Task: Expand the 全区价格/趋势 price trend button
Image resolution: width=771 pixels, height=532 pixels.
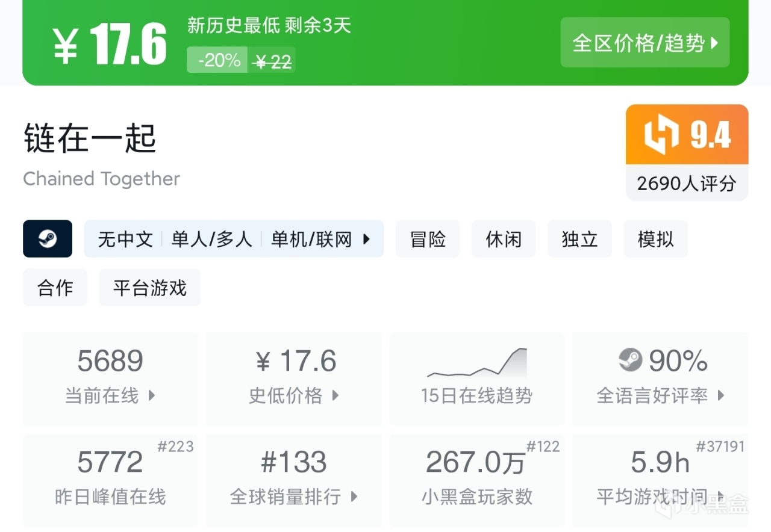Action: (x=645, y=43)
